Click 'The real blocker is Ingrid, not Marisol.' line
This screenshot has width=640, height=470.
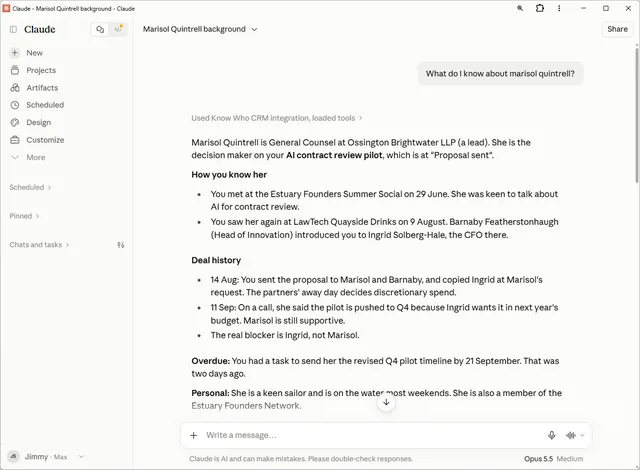[x=285, y=335]
